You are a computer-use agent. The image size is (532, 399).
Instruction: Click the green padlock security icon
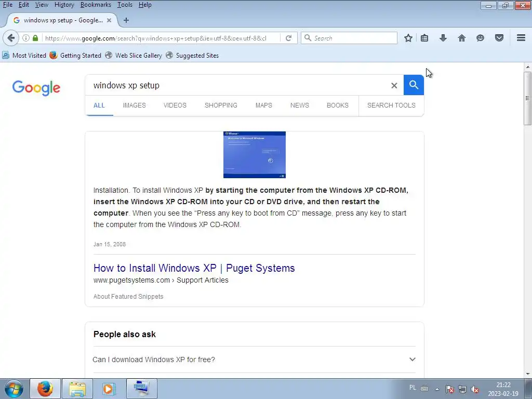tap(35, 38)
